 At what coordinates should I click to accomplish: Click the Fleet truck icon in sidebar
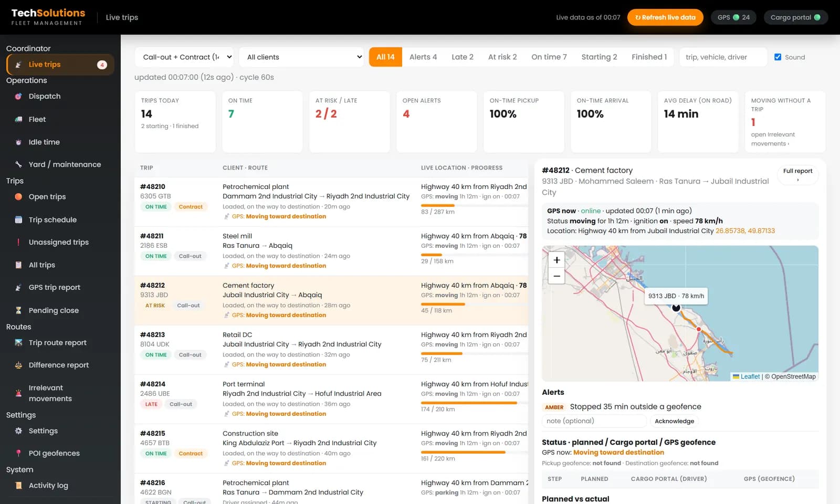click(x=18, y=120)
